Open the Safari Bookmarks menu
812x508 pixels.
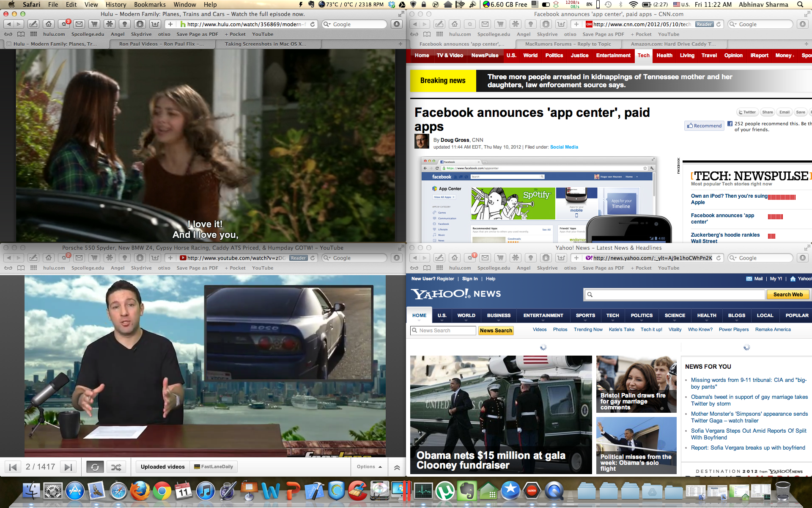tap(150, 5)
